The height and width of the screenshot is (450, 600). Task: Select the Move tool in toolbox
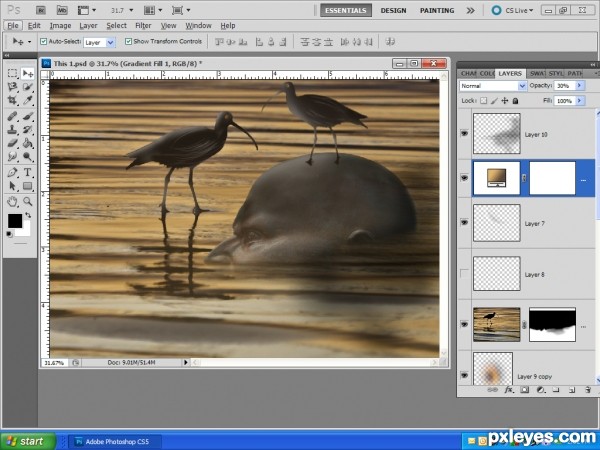coord(28,73)
